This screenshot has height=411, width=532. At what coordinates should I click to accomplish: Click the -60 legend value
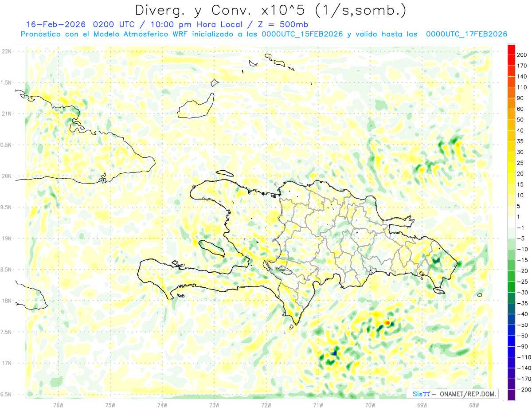523,335
